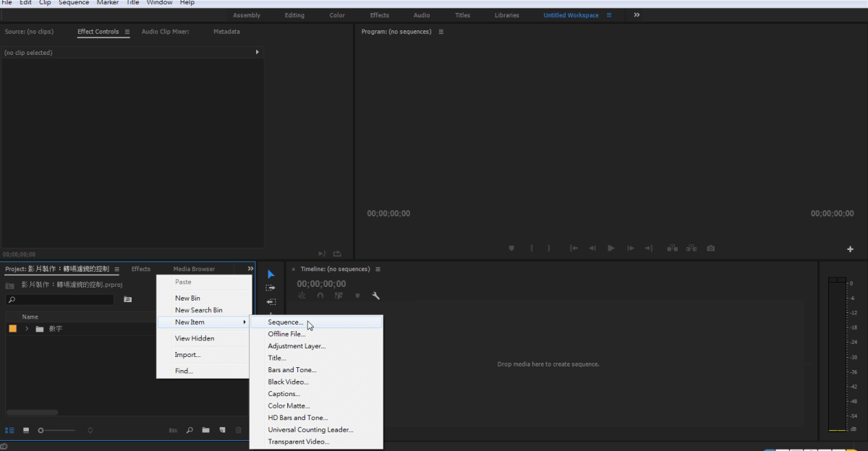This screenshot has width=868, height=451.
Task: Choose Black Video... from the submenu
Action: click(316, 382)
